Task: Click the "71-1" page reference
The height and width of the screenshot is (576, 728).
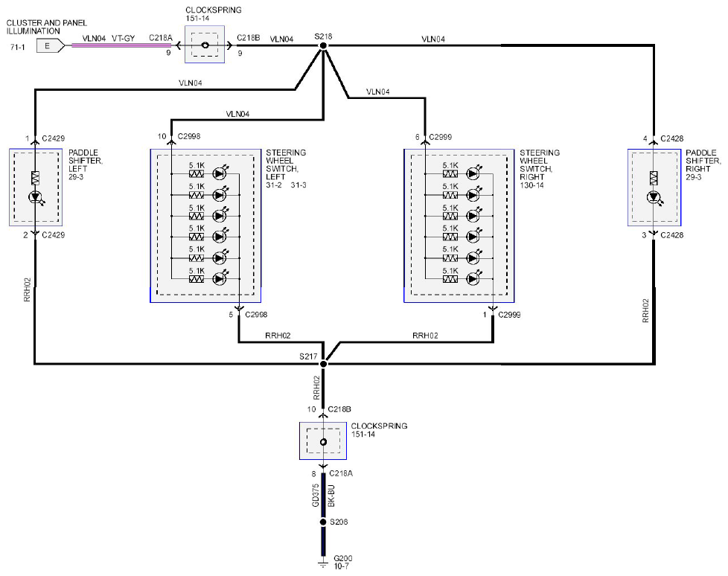Action: (18, 47)
